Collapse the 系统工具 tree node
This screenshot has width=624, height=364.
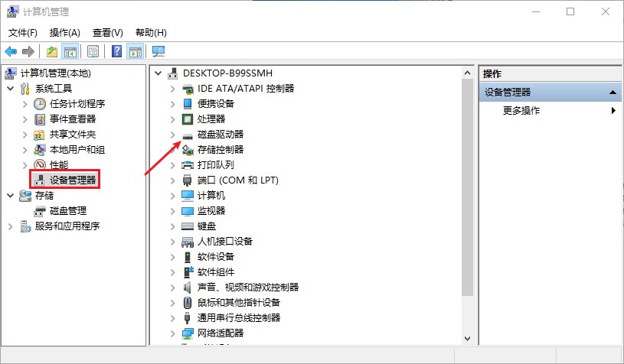coord(10,88)
